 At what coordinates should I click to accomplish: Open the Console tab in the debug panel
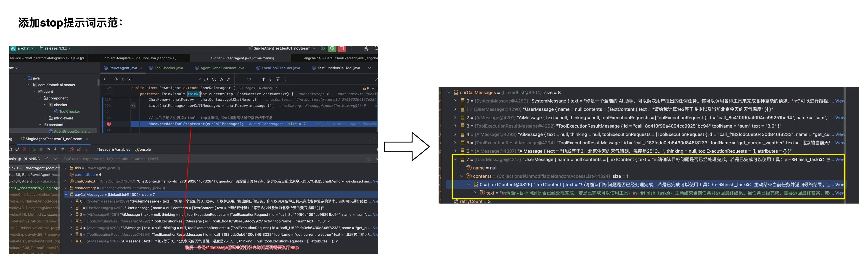pos(143,150)
